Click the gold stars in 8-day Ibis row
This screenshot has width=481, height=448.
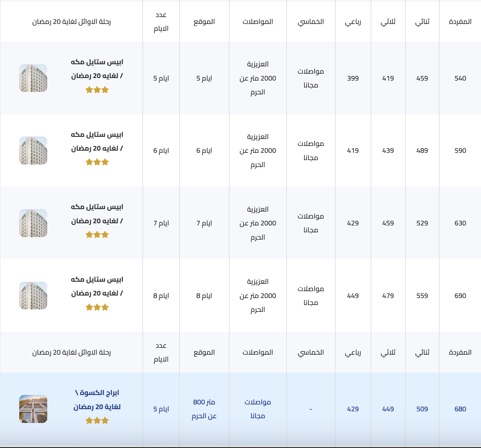pyautogui.click(x=97, y=308)
